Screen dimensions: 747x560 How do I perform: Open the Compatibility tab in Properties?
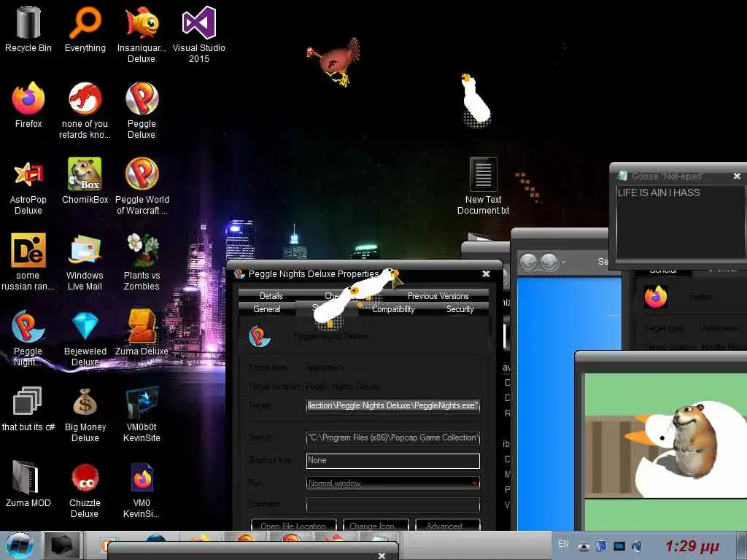coord(393,309)
